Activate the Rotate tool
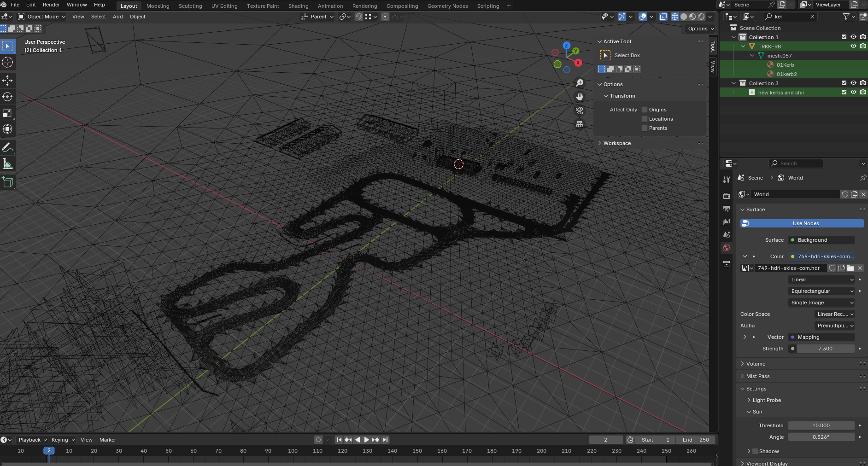 pos(7,97)
